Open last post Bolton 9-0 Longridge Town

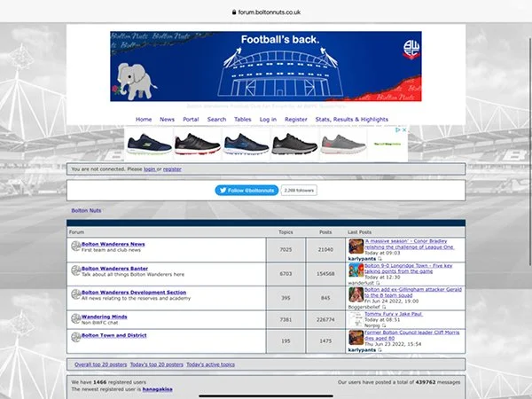(x=409, y=269)
